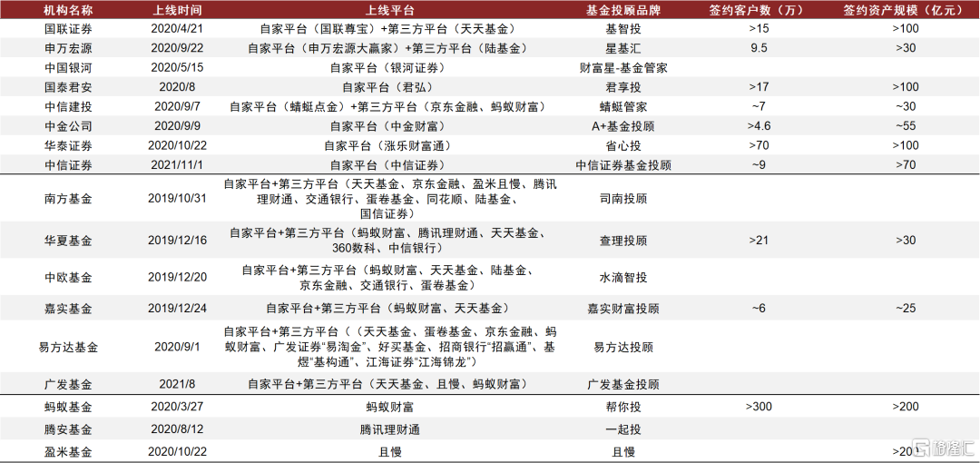This screenshot has height=463, width=980.
Task: Click 自家平台（涨乐财富通） platform cell
Action: [390, 145]
